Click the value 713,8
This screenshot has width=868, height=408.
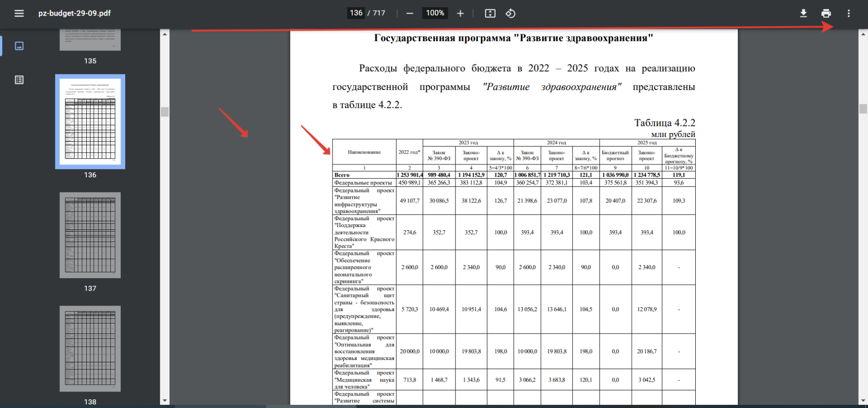tap(410, 380)
